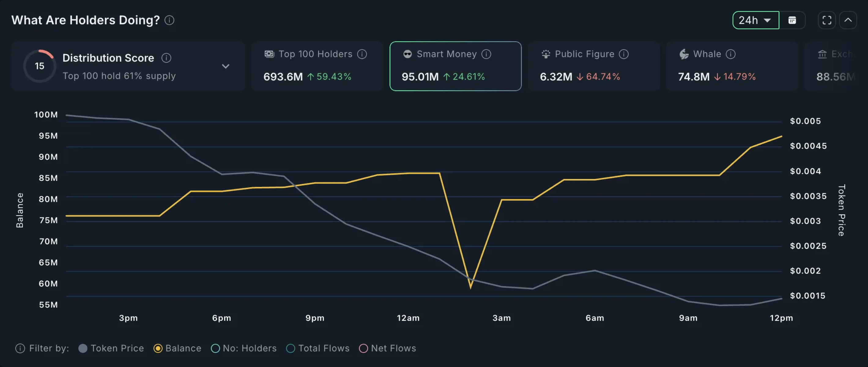Click the Distribution Score info icon
The image size is (868, 367).
tap(166, 58)
